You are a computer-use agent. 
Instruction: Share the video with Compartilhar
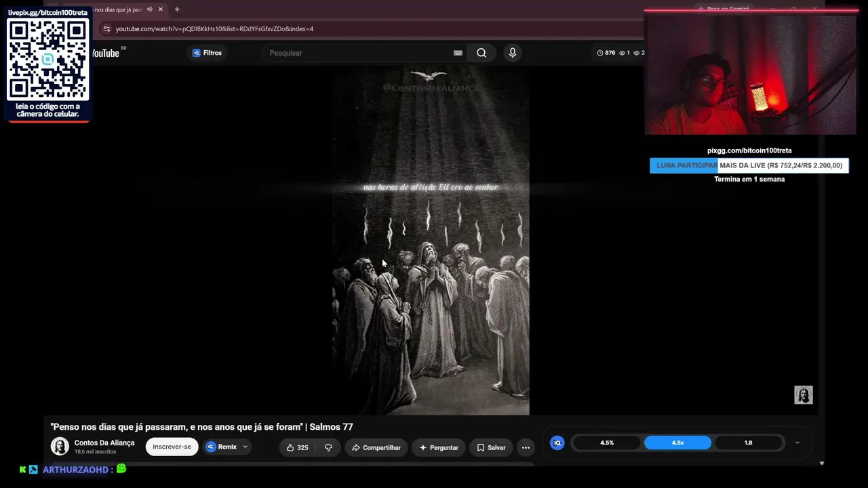(376, 447)
